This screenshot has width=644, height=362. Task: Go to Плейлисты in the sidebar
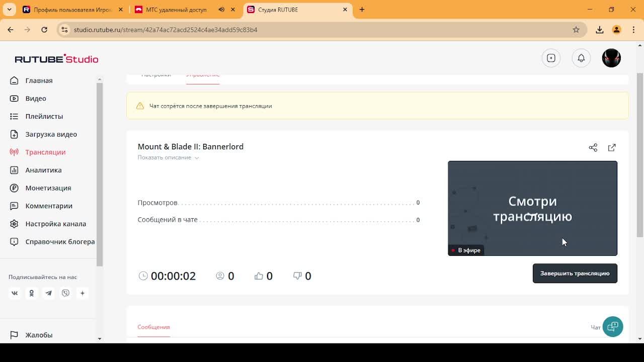pos(44,116)
